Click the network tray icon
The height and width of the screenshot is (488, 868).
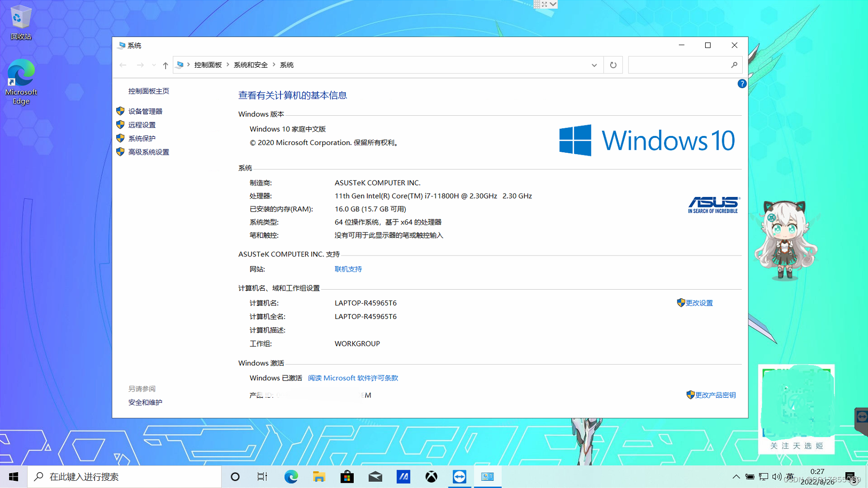(x=763, y=476)
